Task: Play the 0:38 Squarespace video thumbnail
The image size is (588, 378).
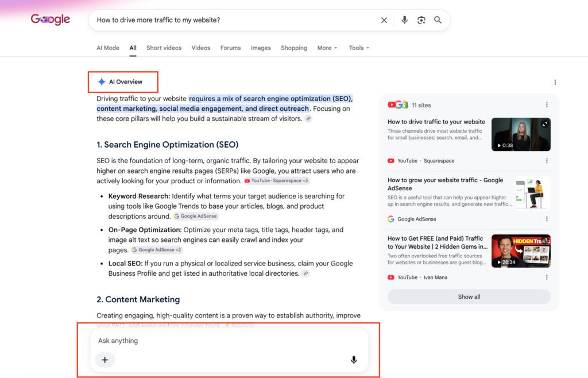Action: pos(521,134)
